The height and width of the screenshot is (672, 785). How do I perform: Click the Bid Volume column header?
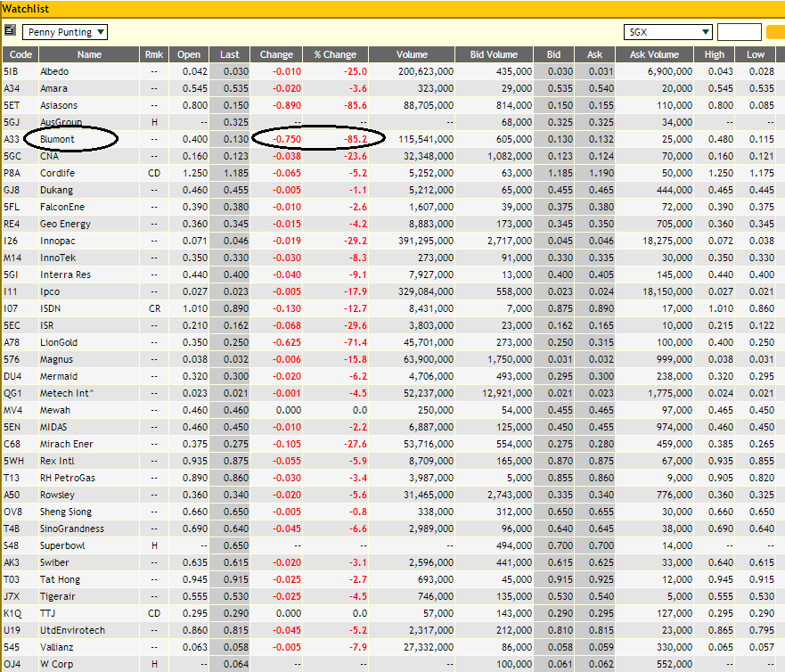click(x=494, y=54)
